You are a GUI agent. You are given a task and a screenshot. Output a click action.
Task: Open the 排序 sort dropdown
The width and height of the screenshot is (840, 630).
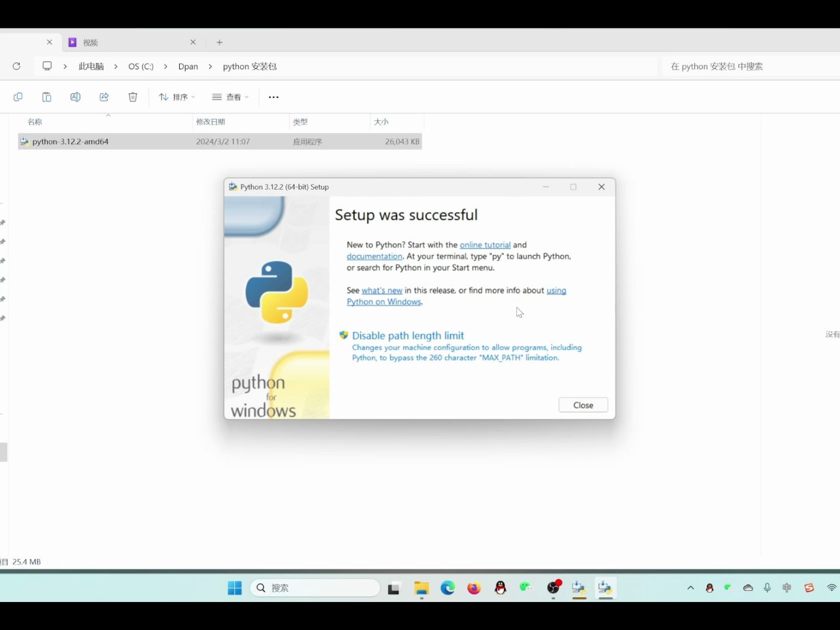pos(177,97)
